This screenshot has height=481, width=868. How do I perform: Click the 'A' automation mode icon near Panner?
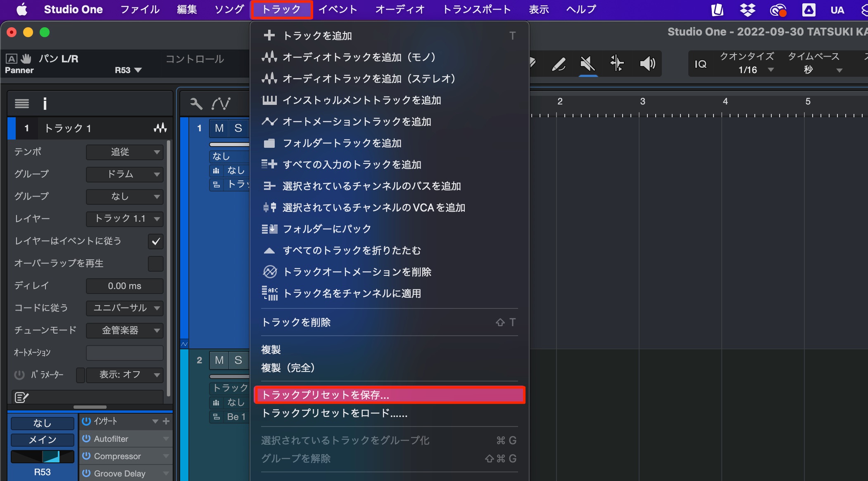12,59
